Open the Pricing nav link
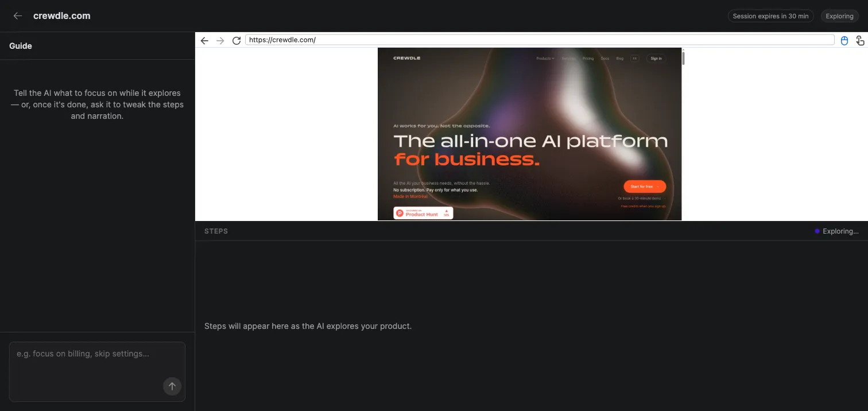 pos(588,59)
